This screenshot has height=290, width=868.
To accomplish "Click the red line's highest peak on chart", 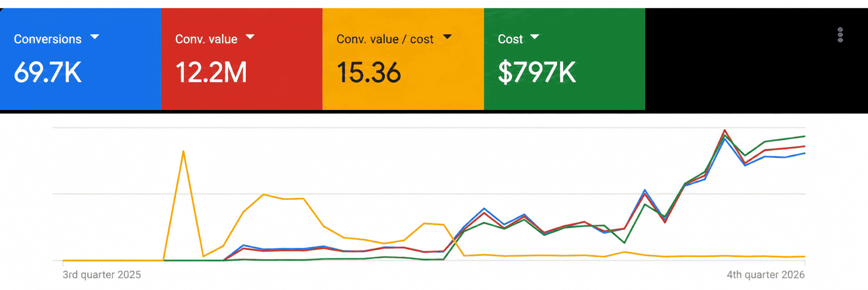I will coord(725,130).
